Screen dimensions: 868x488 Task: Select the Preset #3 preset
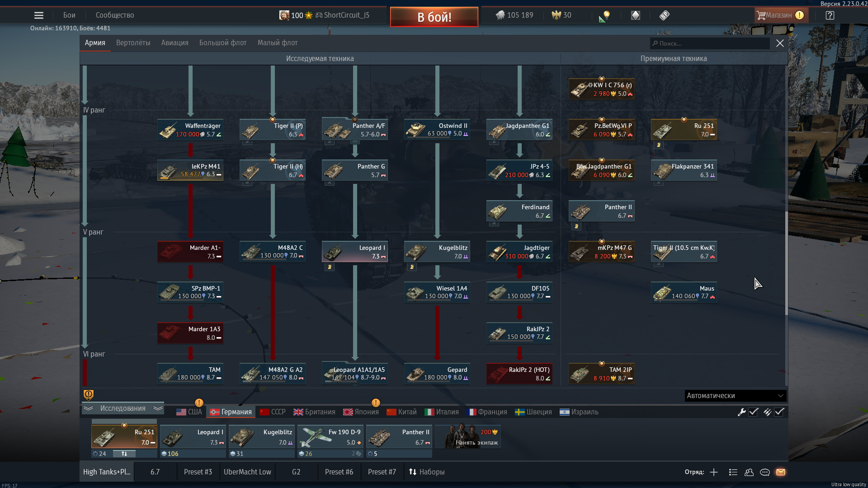[198, 472]
